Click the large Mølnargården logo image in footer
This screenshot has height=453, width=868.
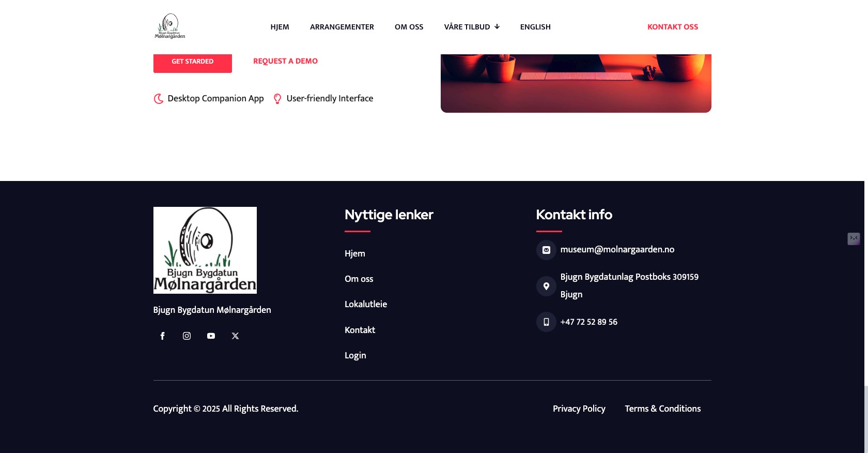(x=205, y=250)
